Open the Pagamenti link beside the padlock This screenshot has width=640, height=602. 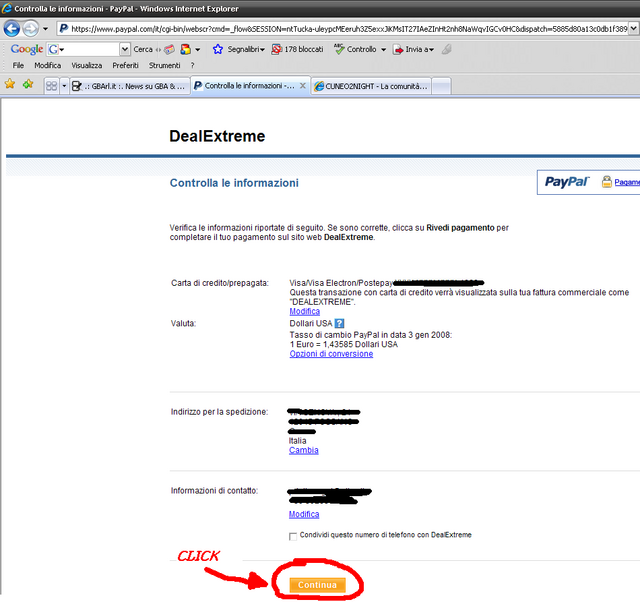click(x=627, y=182)
